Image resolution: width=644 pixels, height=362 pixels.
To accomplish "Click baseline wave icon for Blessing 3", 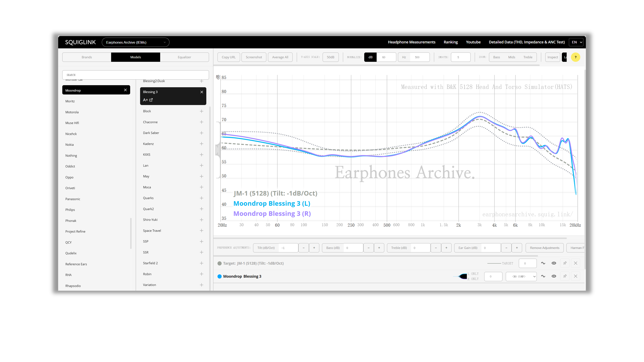I will pos(543,276).
